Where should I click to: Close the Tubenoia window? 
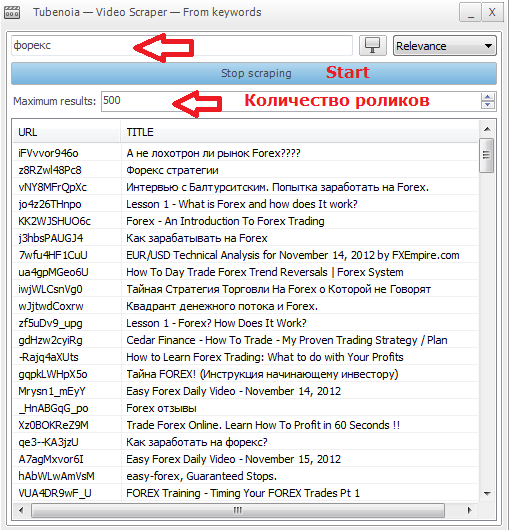click(x=492, y=13)
